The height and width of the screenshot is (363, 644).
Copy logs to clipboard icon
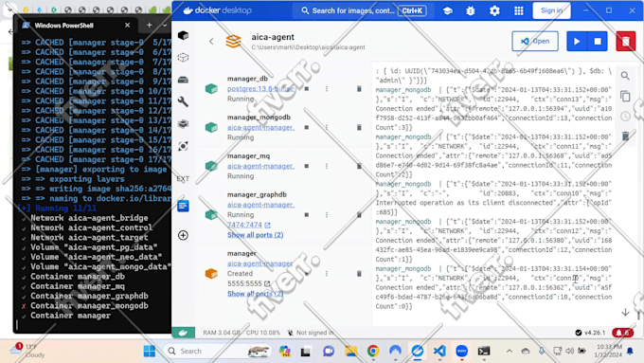click(625, 96)
